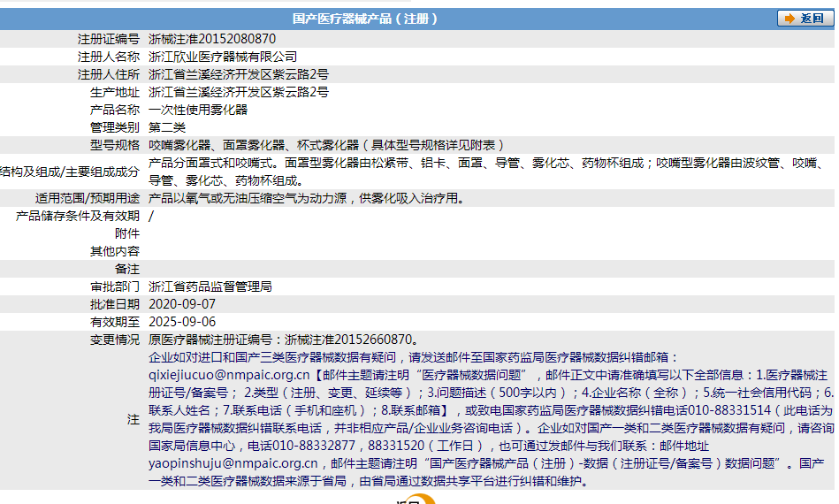Click the 注册人住所 label
The image size is (839, 504).
click(x=109, y=74)
